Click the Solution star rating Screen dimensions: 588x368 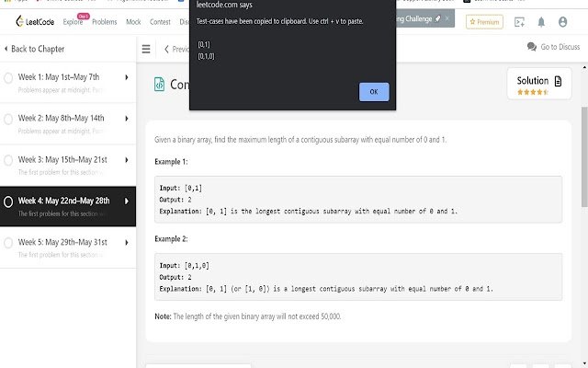[x=533, y=92]
